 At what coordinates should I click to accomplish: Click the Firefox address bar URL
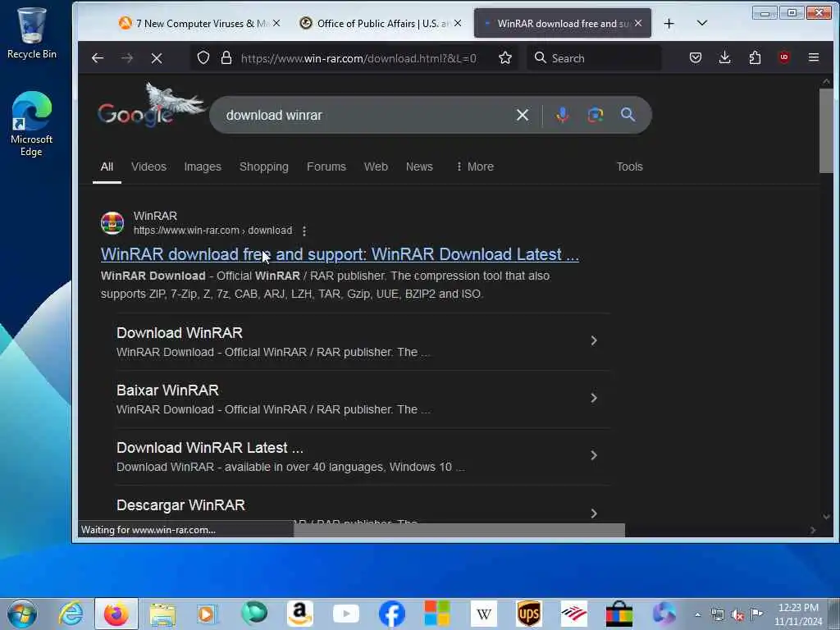358,58
